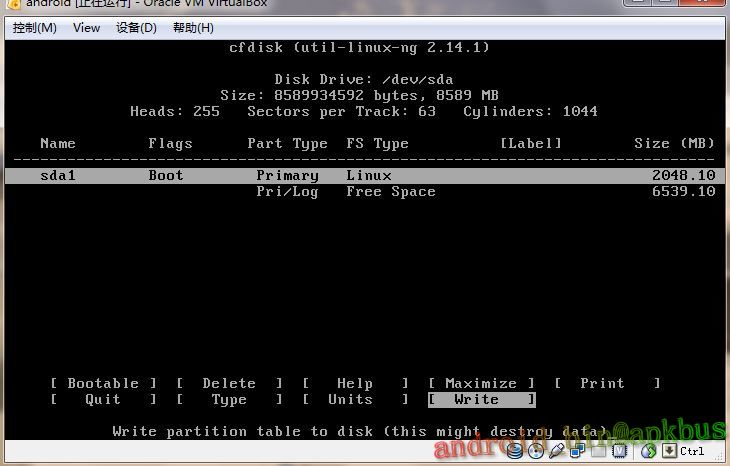Click the cfdisk version title text

[x=359, y=47]
